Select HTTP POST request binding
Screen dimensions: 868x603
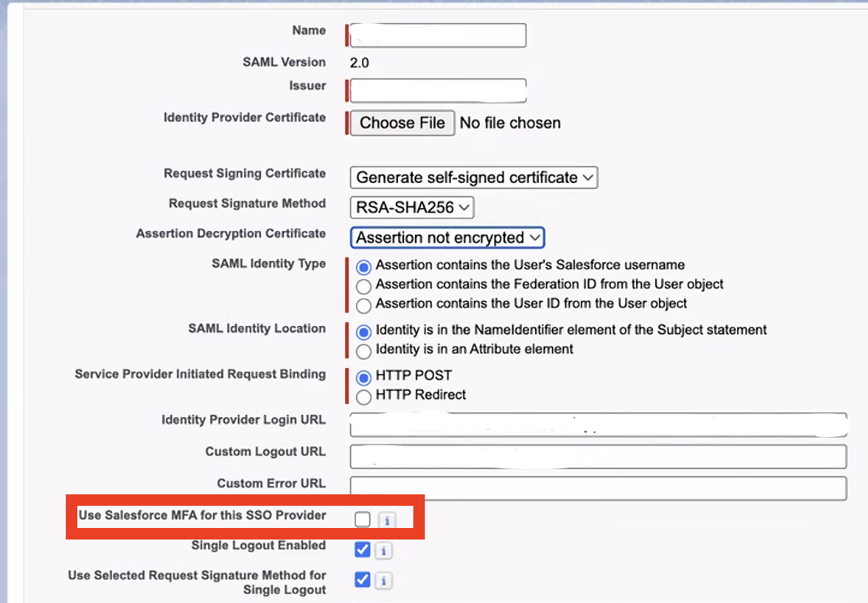point(364,378)
